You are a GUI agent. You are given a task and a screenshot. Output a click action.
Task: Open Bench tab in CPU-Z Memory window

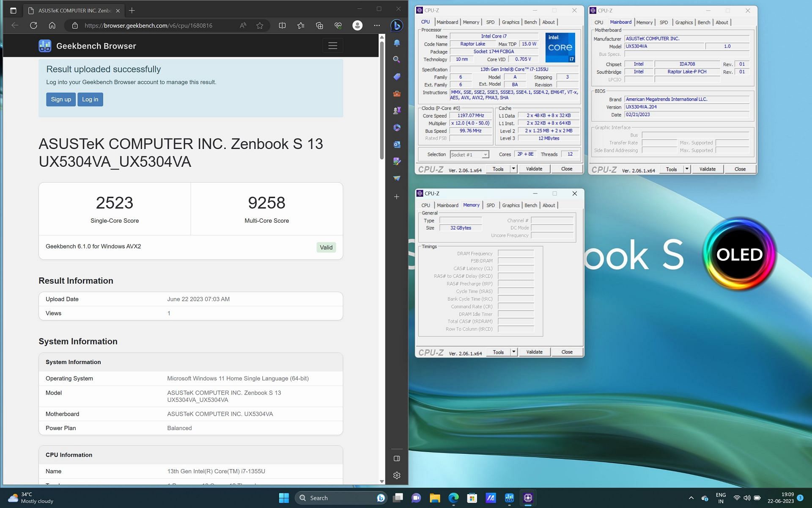pyautogui.click(x=531, y=205)
